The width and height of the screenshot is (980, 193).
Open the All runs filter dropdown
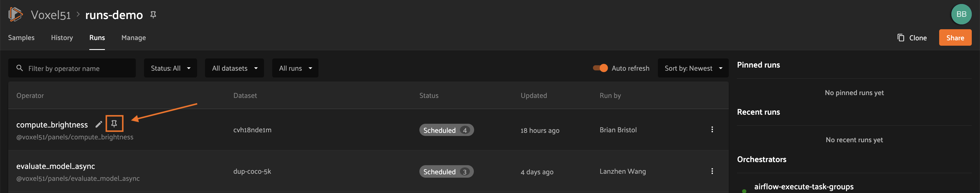coord(295,68)
